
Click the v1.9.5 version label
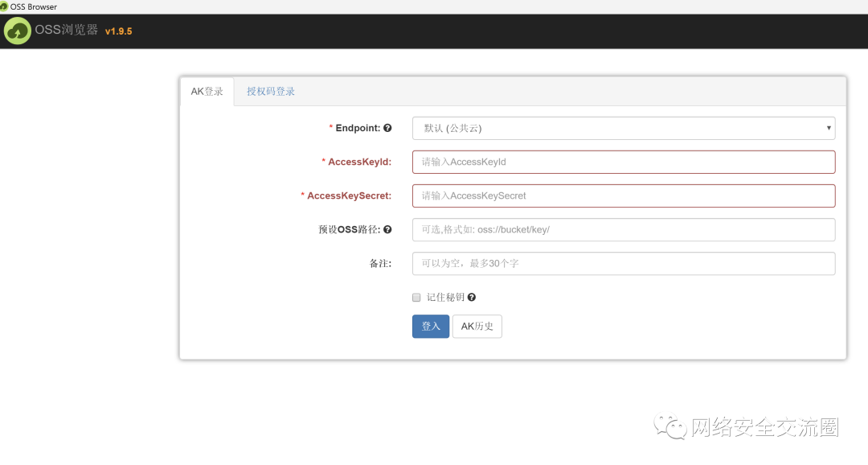[118, 31]
